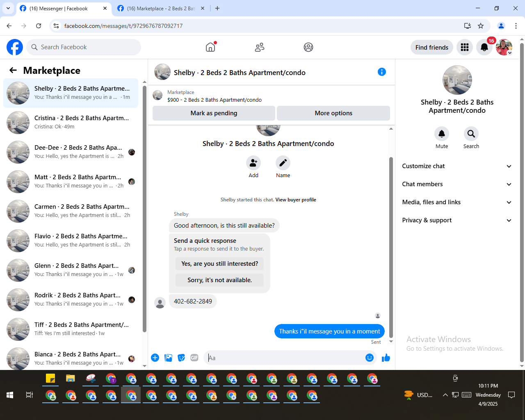Click the message input field
Viewport: 525px width, 420px height.
[284, 358]
